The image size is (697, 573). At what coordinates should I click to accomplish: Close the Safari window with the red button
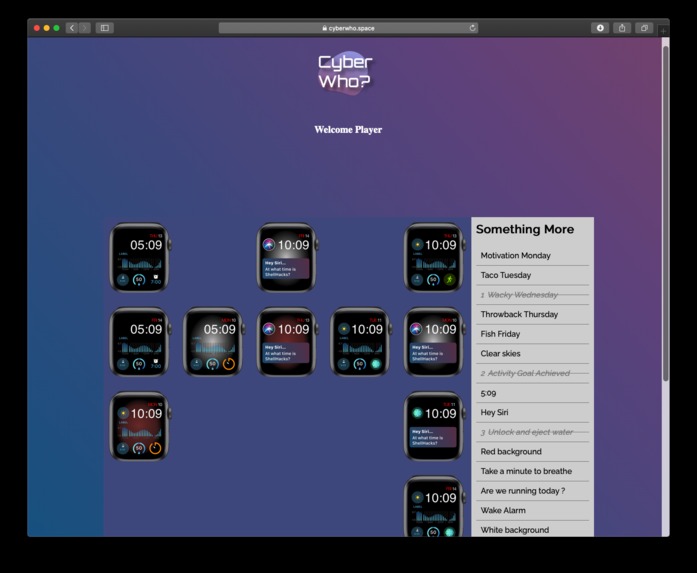(x=37, y=28)
